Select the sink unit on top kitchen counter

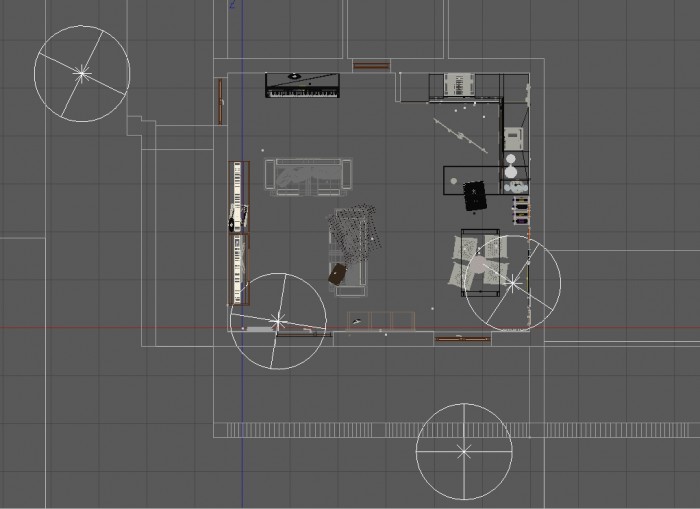pyautogui.click(x=458, y=84)
